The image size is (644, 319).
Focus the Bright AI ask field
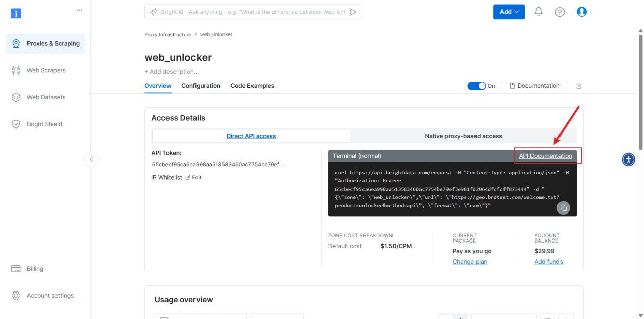click(253, 12)
